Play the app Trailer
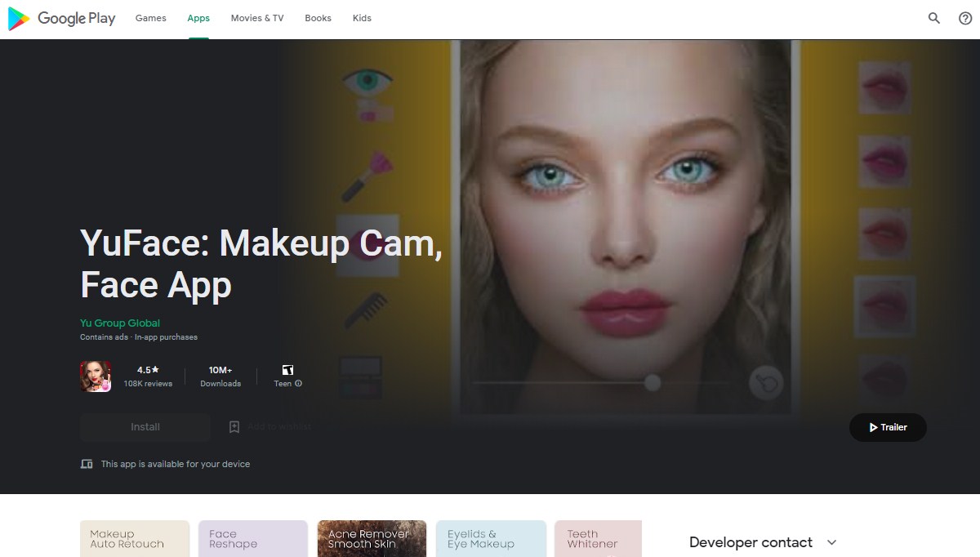The width and height of the screenshot is (980, 557). point(888,427)
